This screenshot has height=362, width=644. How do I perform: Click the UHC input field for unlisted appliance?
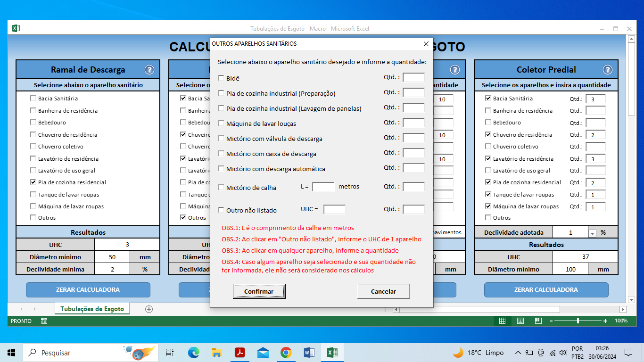334,209
